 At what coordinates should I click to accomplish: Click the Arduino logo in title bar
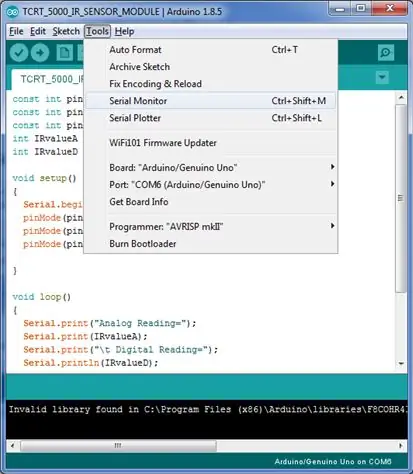[13, 12]
